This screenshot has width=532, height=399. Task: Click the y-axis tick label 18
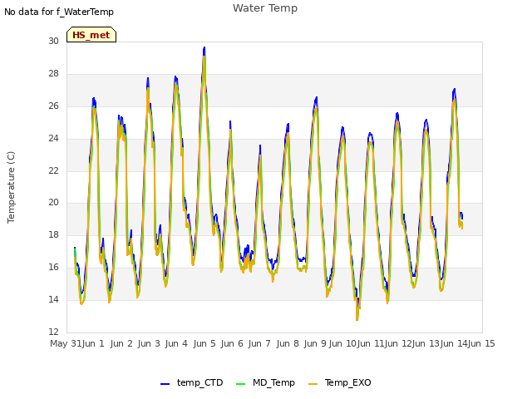pos(53,234)
